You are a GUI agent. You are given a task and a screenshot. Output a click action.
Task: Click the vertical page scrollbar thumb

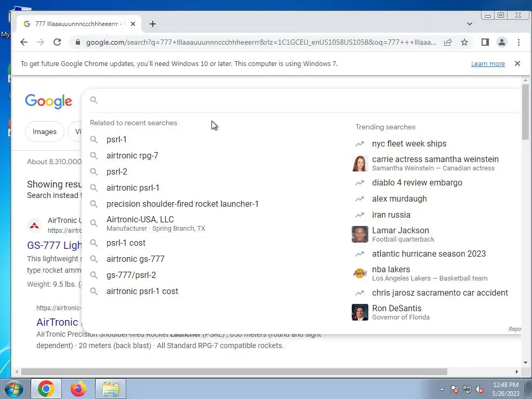click(x=525, y=112)
